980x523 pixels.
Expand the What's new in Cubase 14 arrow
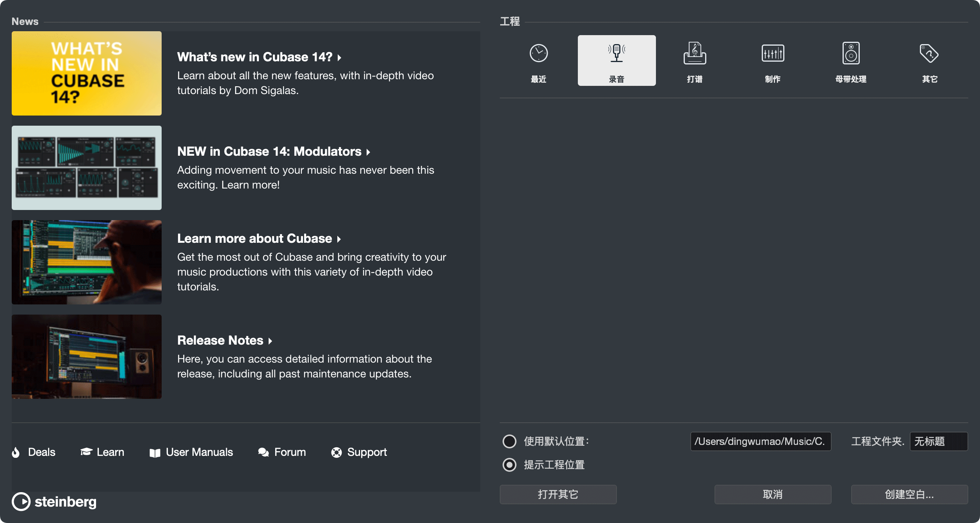tap(339, 58)
